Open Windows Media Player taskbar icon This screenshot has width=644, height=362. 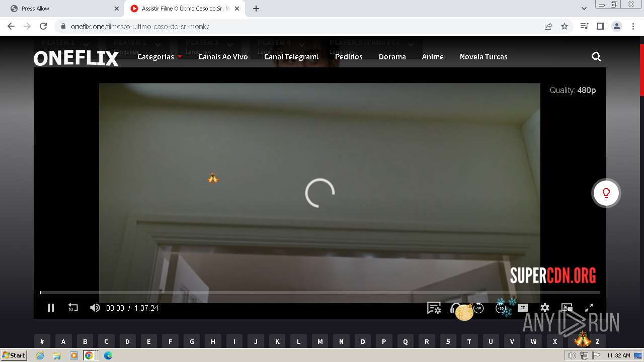click(74, 355)
